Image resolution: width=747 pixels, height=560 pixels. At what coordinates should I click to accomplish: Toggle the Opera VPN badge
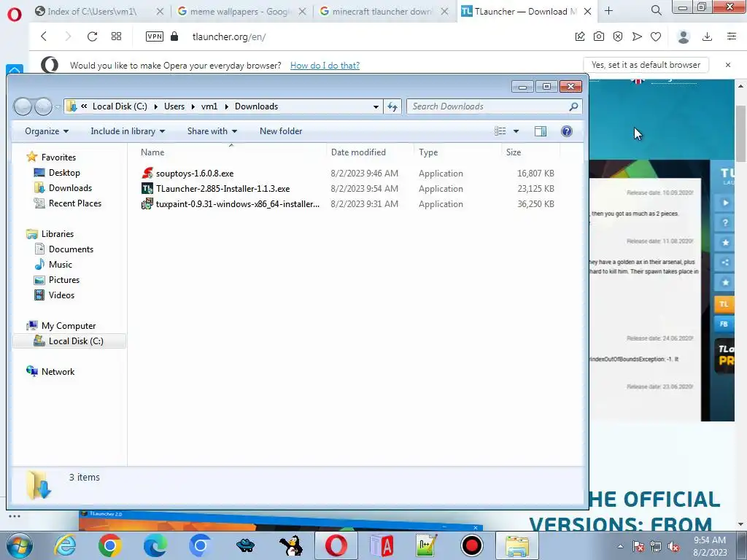155,36
